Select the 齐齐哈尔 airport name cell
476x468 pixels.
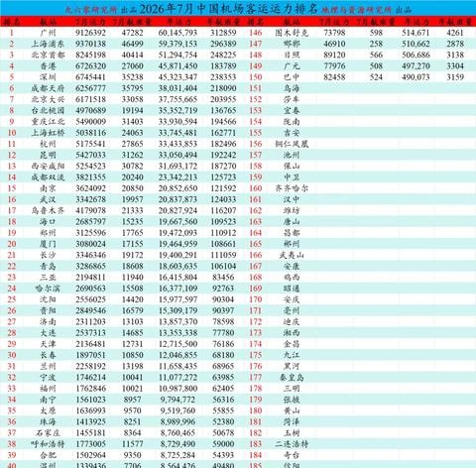click(x=292, y=188)
